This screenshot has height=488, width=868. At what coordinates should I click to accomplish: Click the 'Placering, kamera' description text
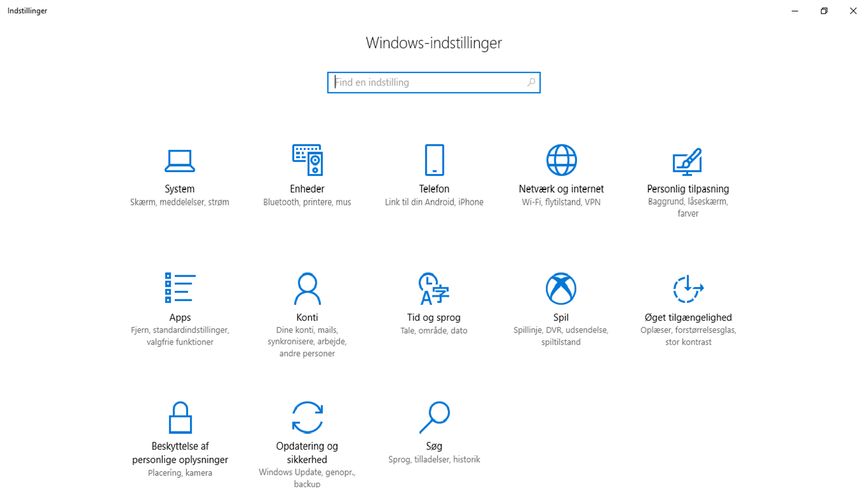click(180, 473)
